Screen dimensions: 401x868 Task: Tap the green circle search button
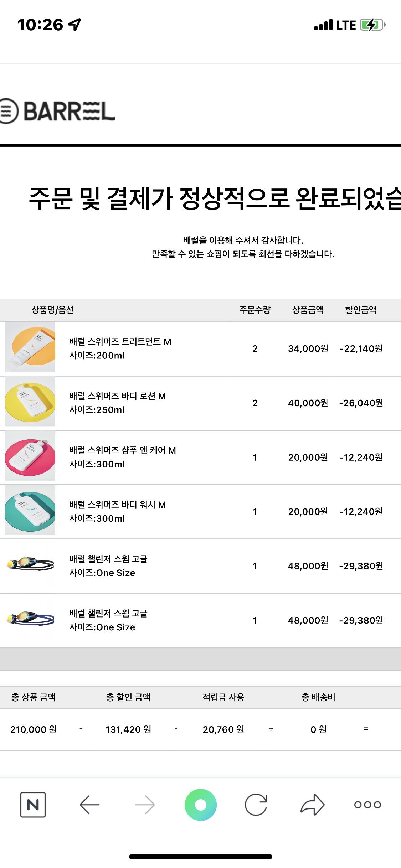[x=201, y=805]
